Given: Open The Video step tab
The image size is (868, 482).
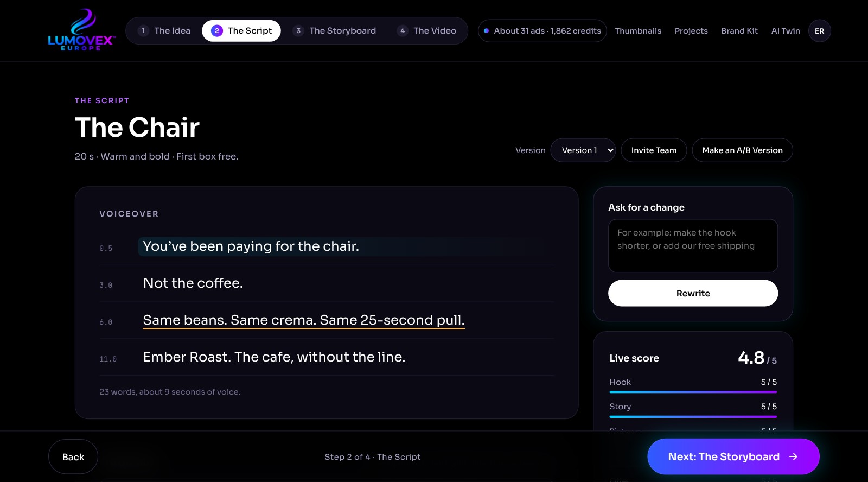Looking at the screenshot, I should [x=427, y=31].
